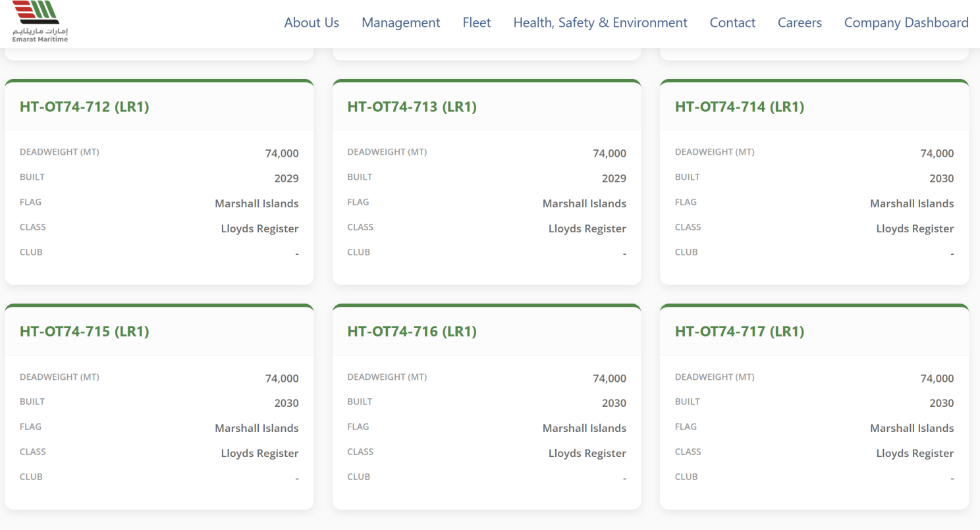Select the HT-OT74-712 (LR1) vessel title
The height and width of the screenshot is (530, 980).
(x=84, y=107)
